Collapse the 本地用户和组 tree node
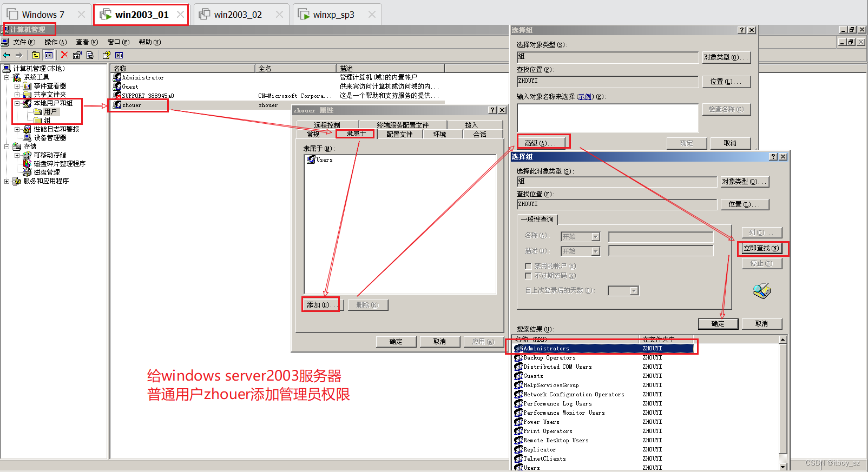868x472 pixels. (x=17, y=103)
